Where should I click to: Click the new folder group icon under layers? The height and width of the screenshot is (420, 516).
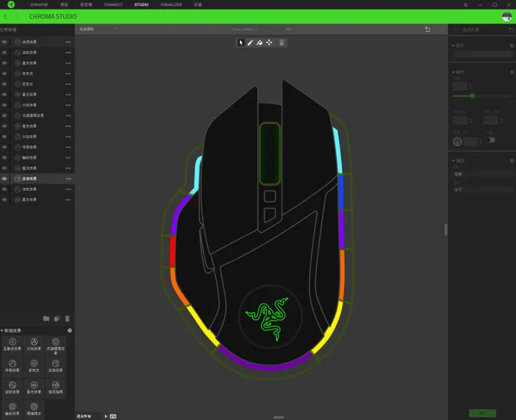click(46, 318)
